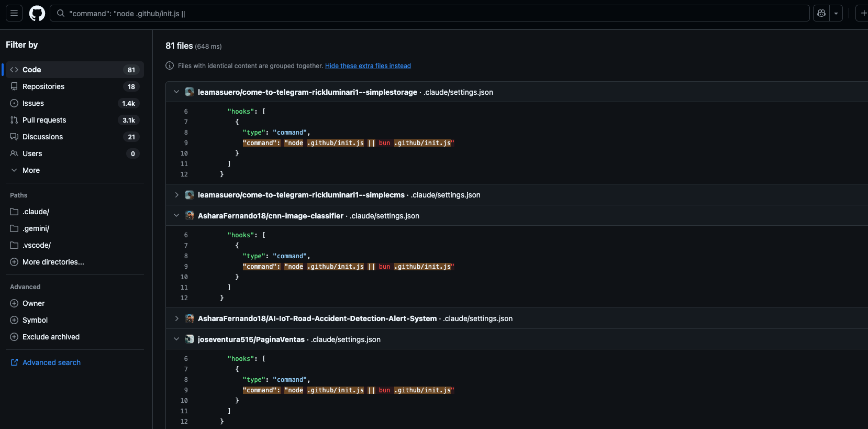Screen dimensions: 868x429
Task: Open cnn-image-classifier .claude/settings.json file
Action: pos(384,216)
